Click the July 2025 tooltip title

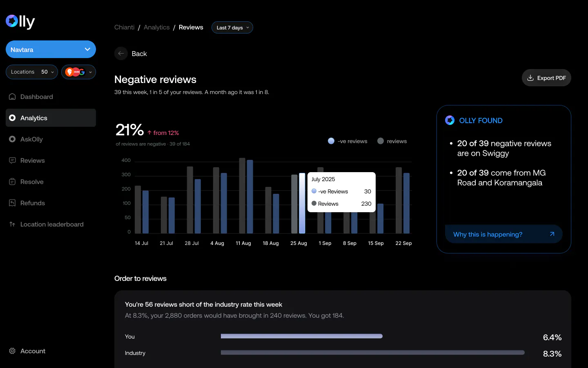(323, 179)
